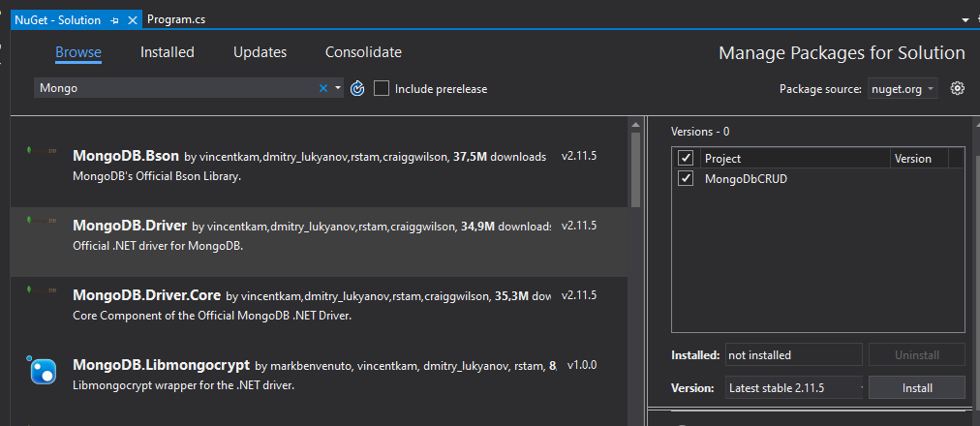Viewport: 980px width, 426px height.
Task: Open the document tab list dropdown arrow
Action: click(x=965, y=20)
